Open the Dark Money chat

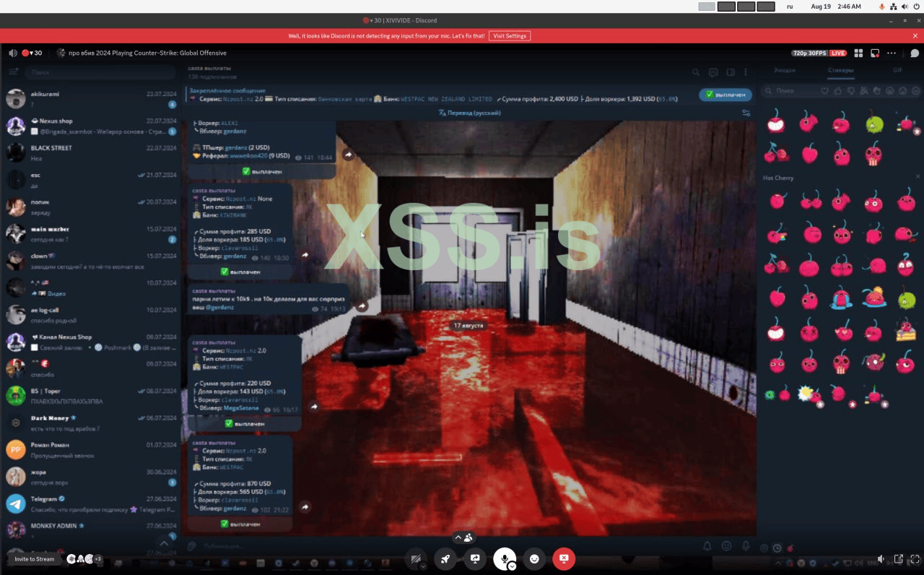(90, 423)
